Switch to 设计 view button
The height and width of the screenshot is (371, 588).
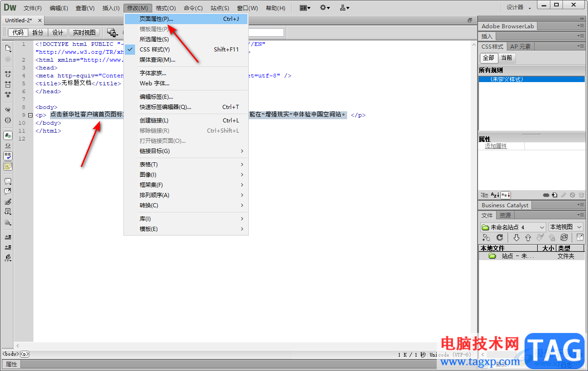click(58, 32)
